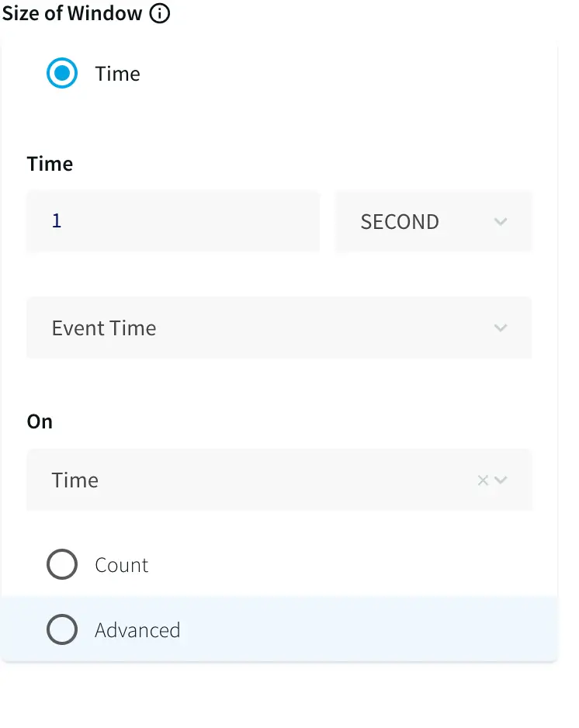
Task: Click the info icon beside Size of Window
Action: 159,13
